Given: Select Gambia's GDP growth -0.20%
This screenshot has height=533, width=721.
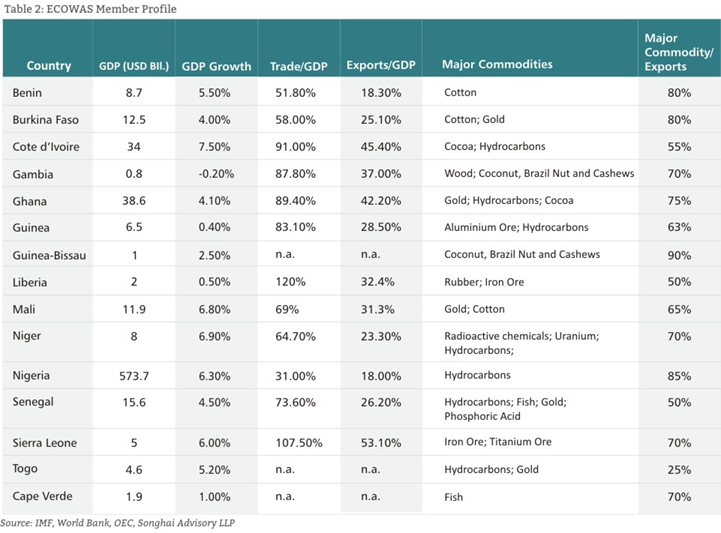Looking at the screenshot, I should coord(216,174).
